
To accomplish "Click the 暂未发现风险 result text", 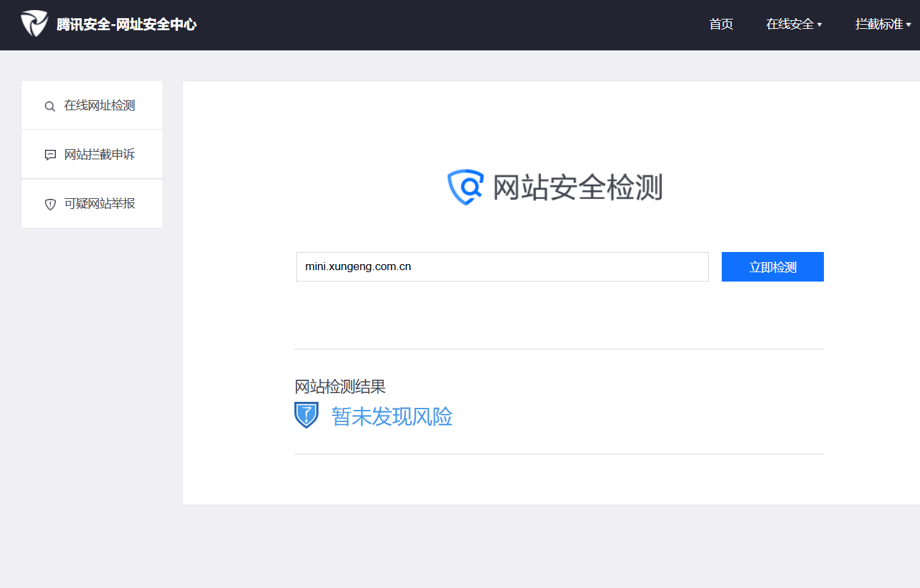I will [x=392, y=417].
